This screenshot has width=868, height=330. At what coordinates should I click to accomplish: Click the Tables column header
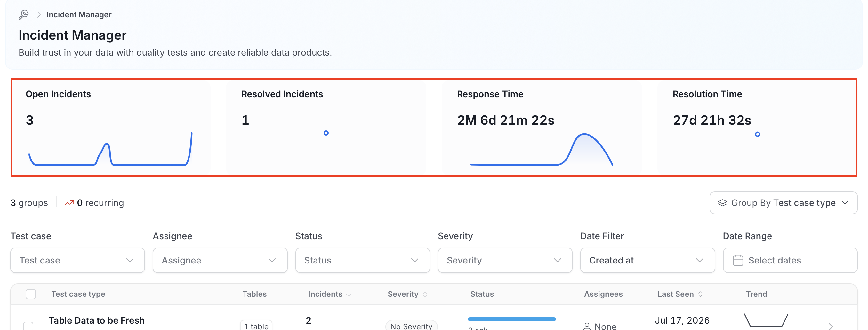tap(254, 294)
